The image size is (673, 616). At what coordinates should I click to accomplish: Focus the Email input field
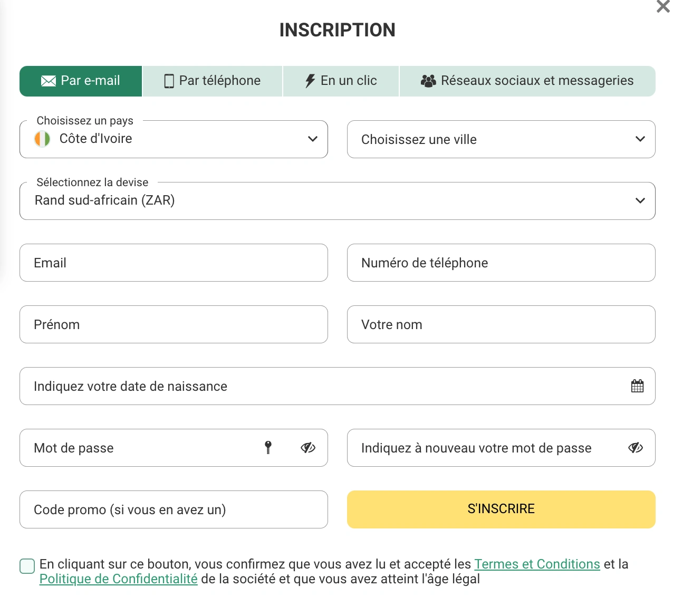point(174,263)
